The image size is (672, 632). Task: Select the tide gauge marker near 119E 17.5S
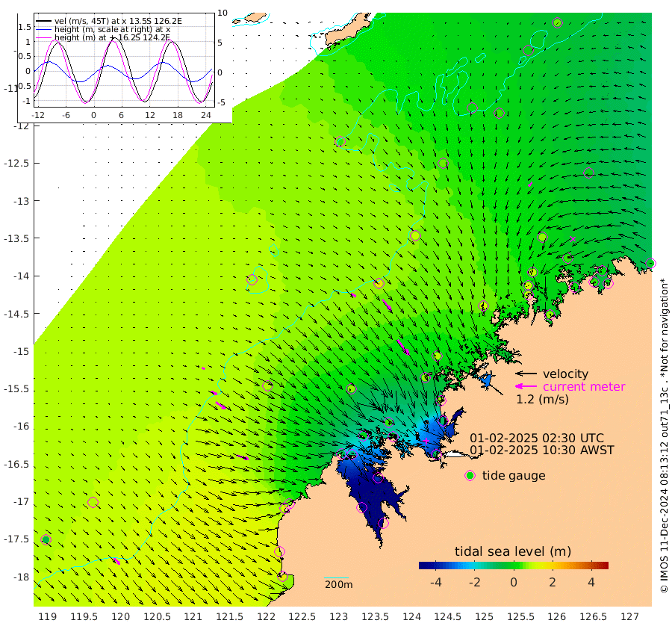coord(46,539)
